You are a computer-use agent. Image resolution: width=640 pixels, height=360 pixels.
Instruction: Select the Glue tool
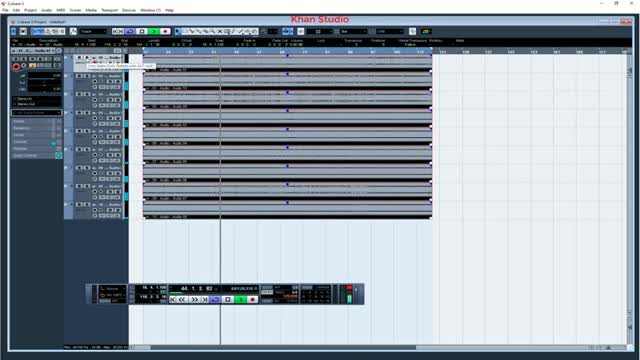[198, 31]
